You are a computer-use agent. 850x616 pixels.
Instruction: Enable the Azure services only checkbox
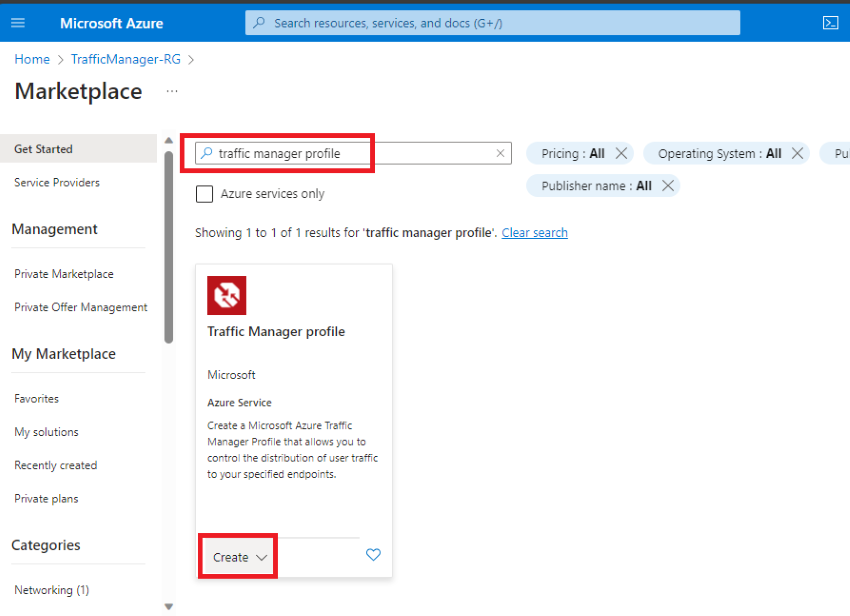(x=204, y=194)
